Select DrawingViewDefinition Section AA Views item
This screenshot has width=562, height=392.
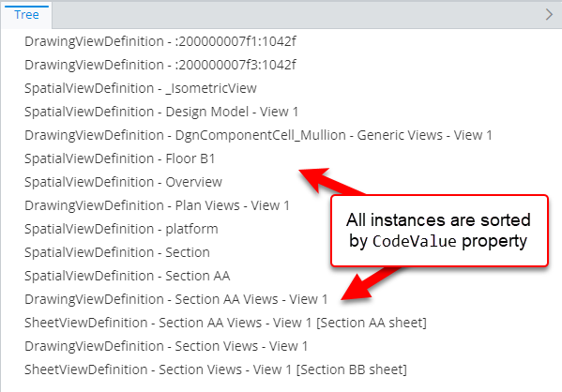pos(176,299)
